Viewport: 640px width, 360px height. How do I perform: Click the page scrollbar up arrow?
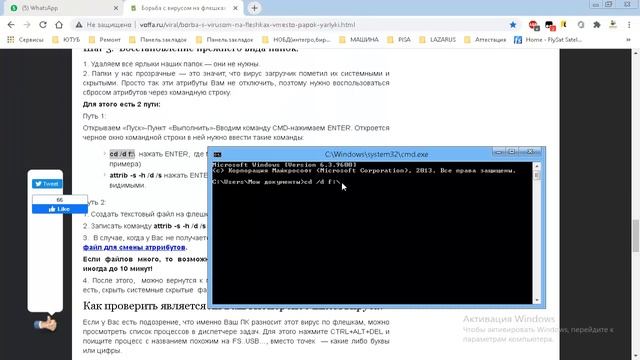click(636, 53)
